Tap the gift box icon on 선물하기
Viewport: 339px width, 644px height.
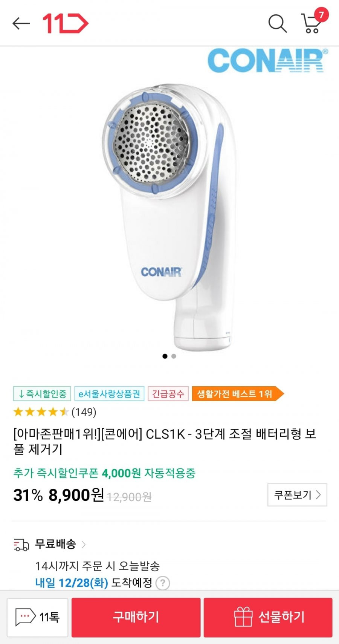[x=243, y=617]
